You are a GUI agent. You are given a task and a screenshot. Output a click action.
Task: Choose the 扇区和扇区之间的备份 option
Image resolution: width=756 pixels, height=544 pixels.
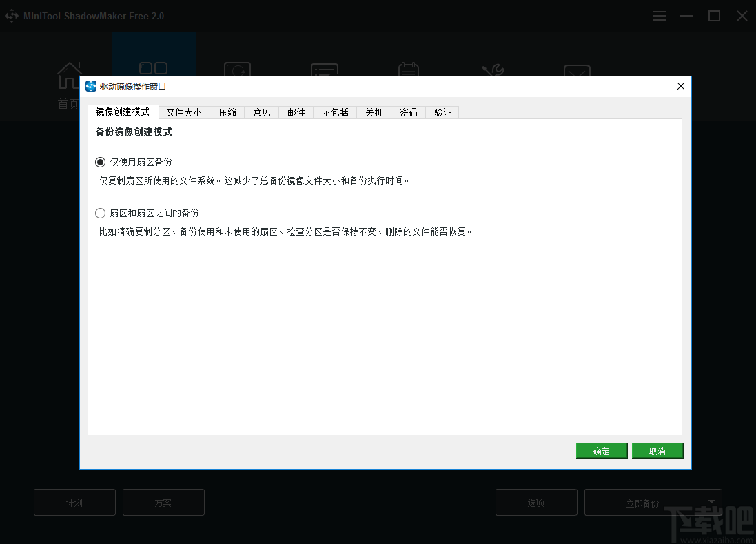click(100, 213)
